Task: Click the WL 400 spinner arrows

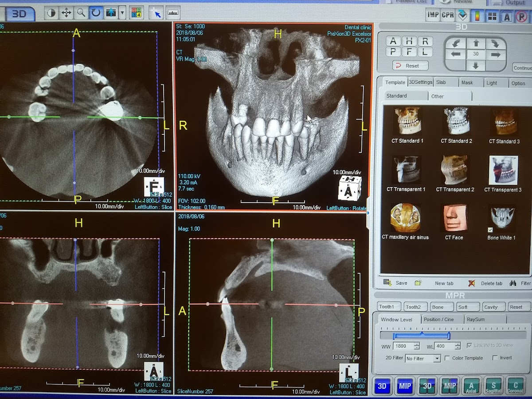Action: (x=458, y=346)
